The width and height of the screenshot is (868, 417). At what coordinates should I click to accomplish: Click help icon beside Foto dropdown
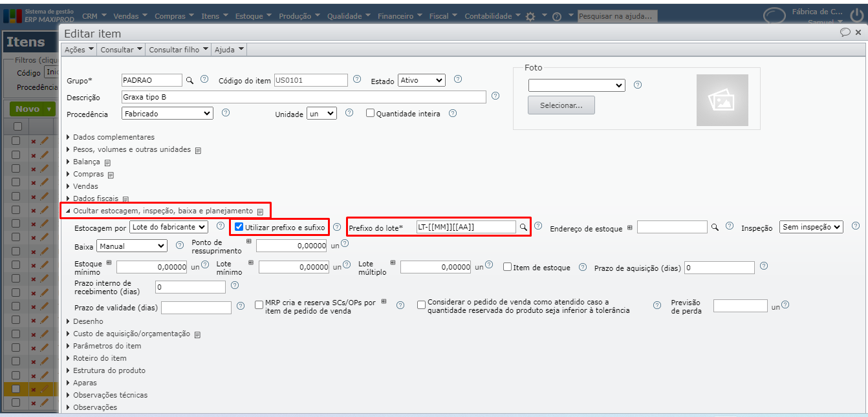point(638,85)
